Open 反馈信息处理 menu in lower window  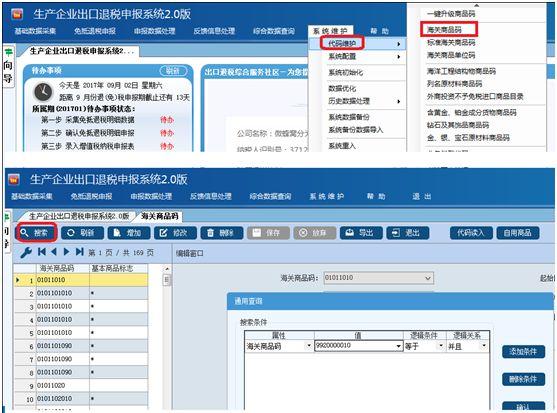pyautogui.click(x=211, y=196)
